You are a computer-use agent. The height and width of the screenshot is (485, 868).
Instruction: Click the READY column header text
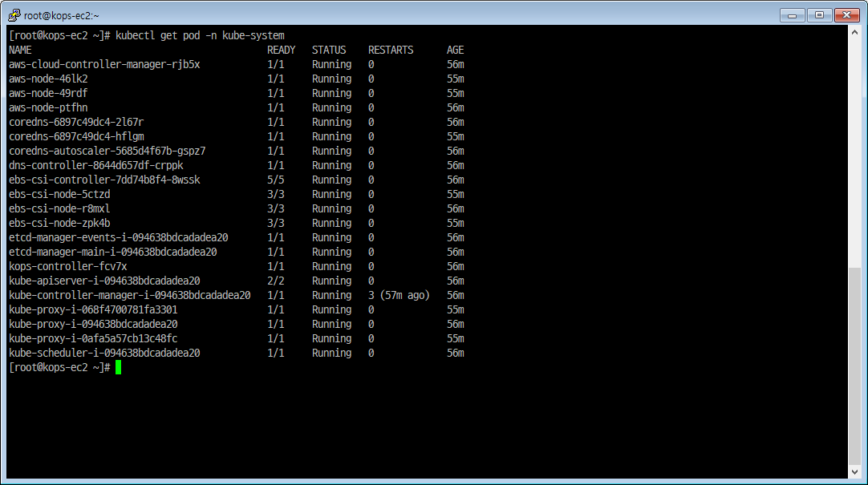(x=281, y=49)
